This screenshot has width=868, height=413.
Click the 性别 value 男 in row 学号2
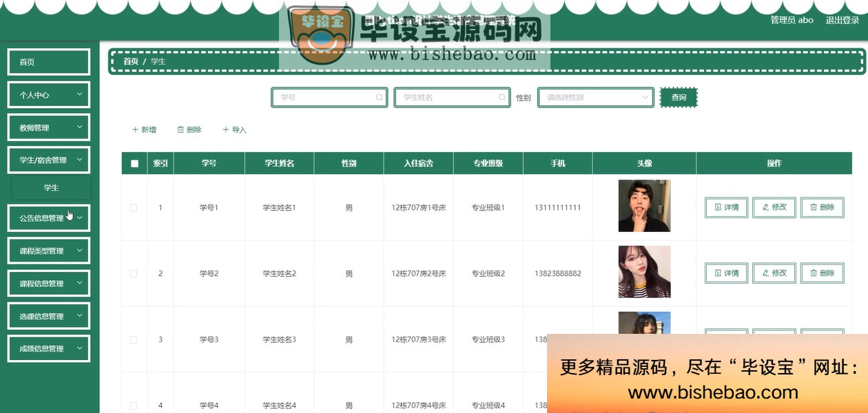coord(349,273)
